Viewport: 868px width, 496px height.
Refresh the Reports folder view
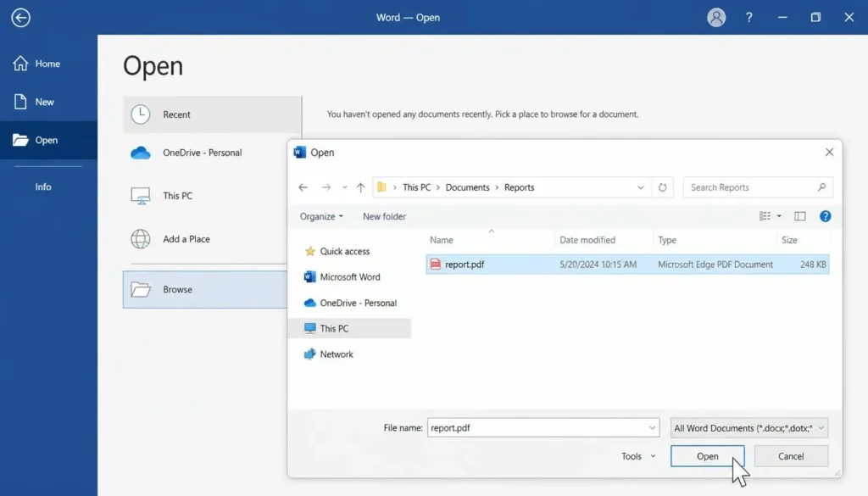tap(662, 187)
